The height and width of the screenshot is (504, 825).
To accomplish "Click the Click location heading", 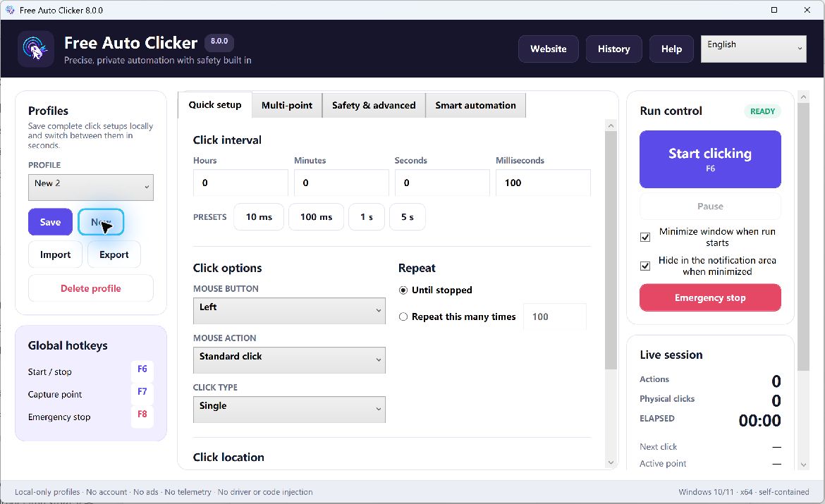I will pos(228,457).
